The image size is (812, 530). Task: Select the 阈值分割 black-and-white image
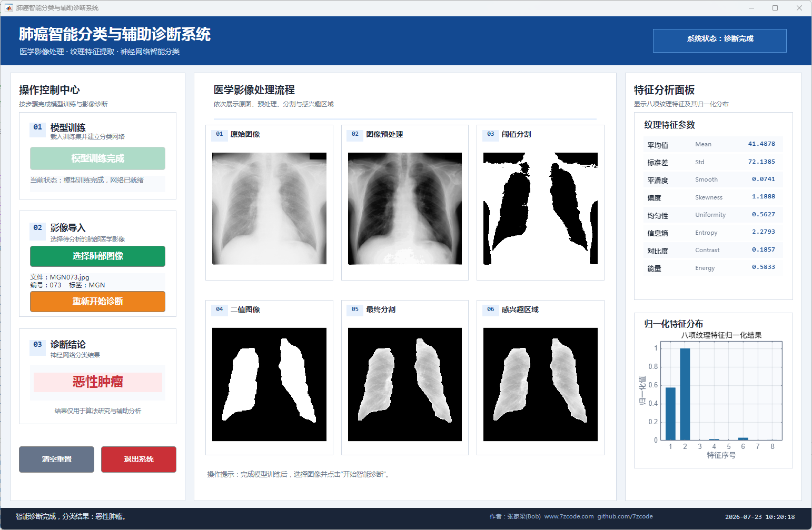(540, 208)
